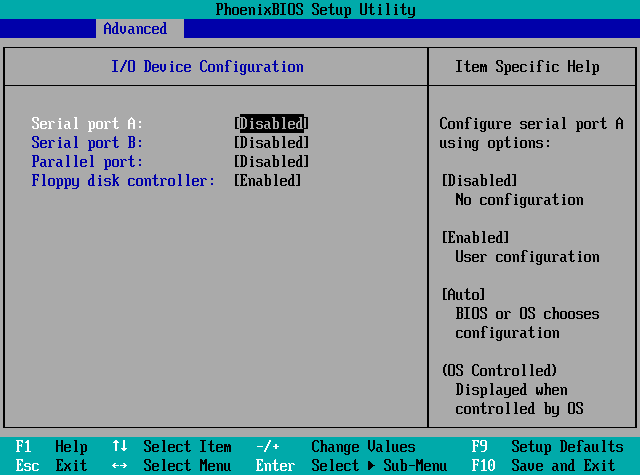640x475 pixels.
Task: Click the I/O Device Configuration heading
Action: coord(207,67)
